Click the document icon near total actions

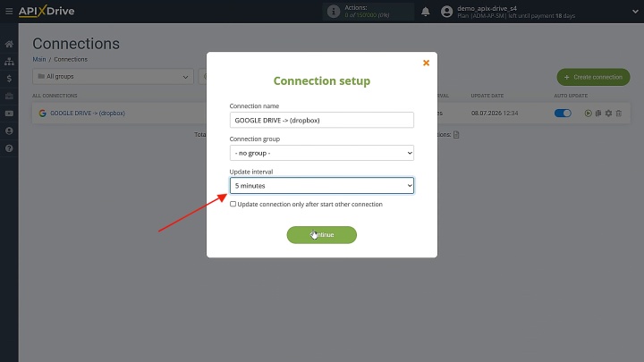click(456, 135)
